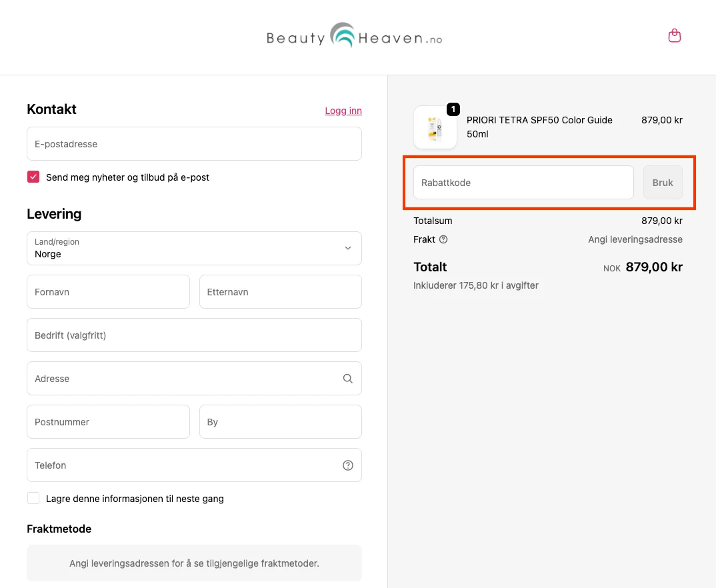This screenshot has height=588, width=716.
Task: Expand the Land/region dropdown
Action: point(194,248)
